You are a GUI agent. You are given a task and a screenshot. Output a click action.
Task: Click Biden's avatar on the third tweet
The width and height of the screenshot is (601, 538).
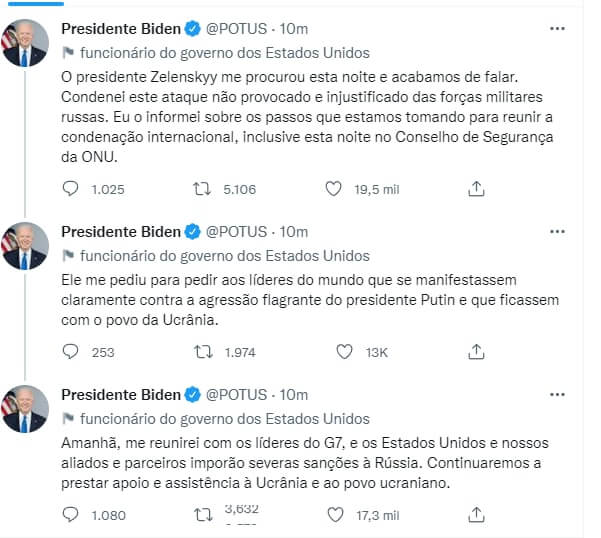[x=25, y=409]
